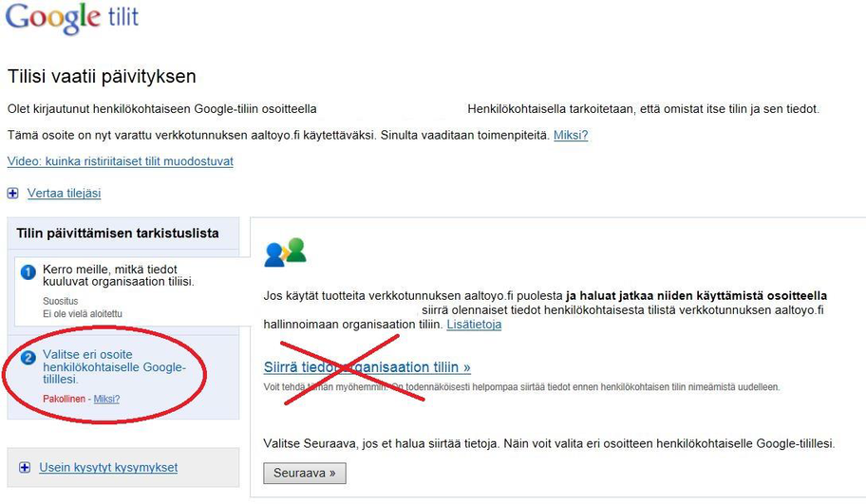Expand with plus icon beside Vertaa tilejäsi

click(x=13, y=194)
